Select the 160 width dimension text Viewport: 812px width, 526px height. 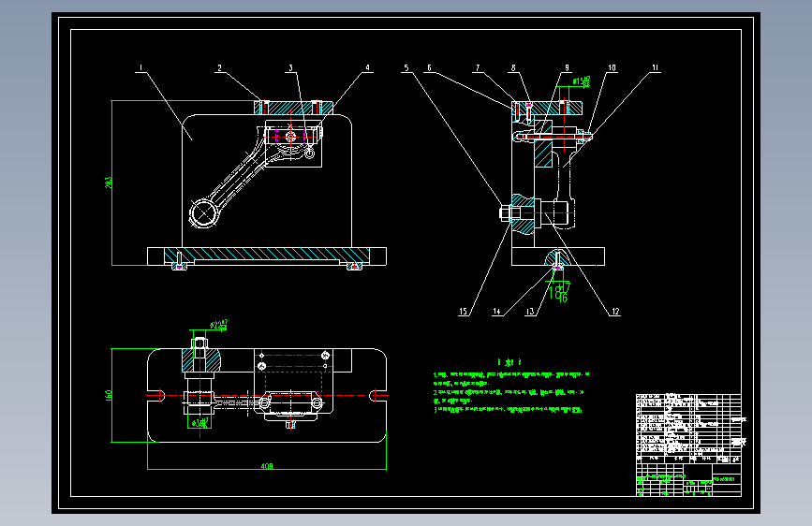109,395
